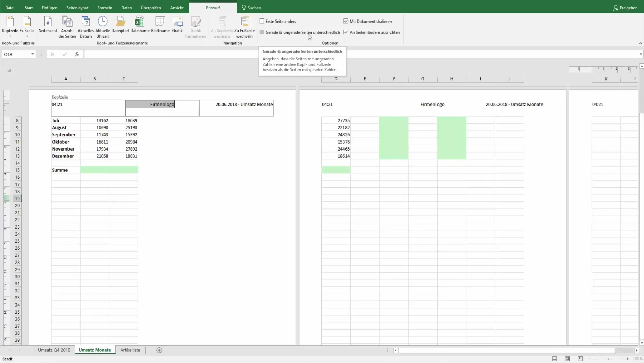Open the Seitenlayout ribbon tab
The height and width of the screenshot is (363, 644).
click(x=78, y=8)
